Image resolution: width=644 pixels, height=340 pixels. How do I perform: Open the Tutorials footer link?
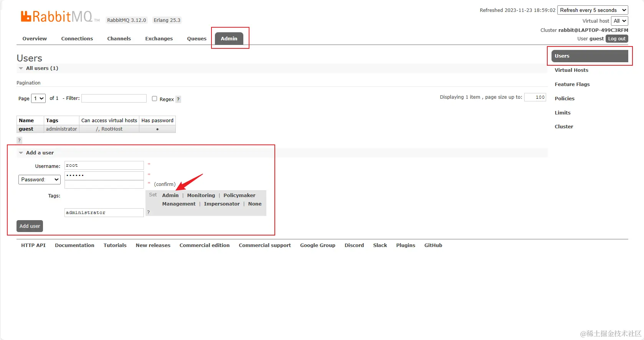coord(115,245)
